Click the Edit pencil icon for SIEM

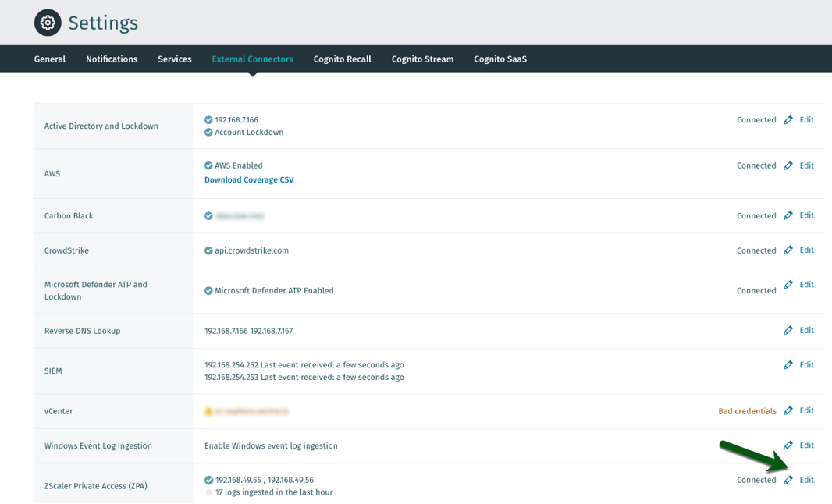[788, 364]
